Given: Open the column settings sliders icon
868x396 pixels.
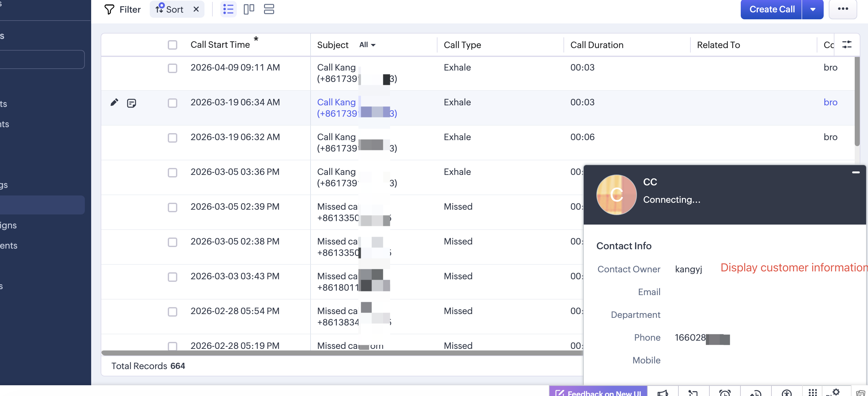Looking at the screenshot, I should 847,45.
